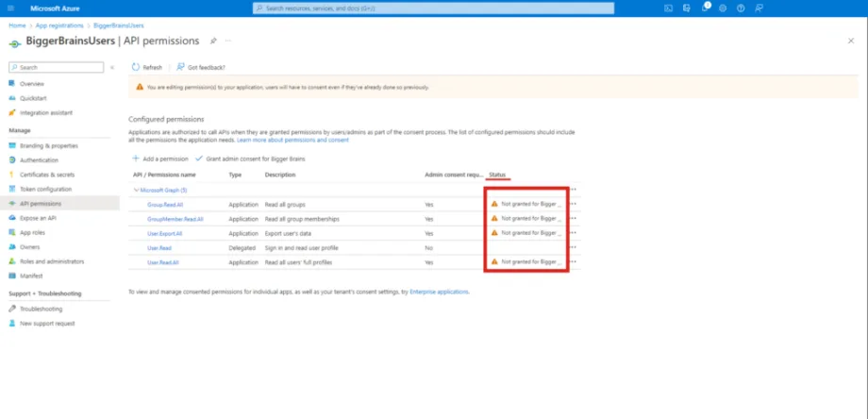The height and width of the screenshot is (419, 868).
Task: Click 'Read all group memberships' description
Action: coord(302,219)
